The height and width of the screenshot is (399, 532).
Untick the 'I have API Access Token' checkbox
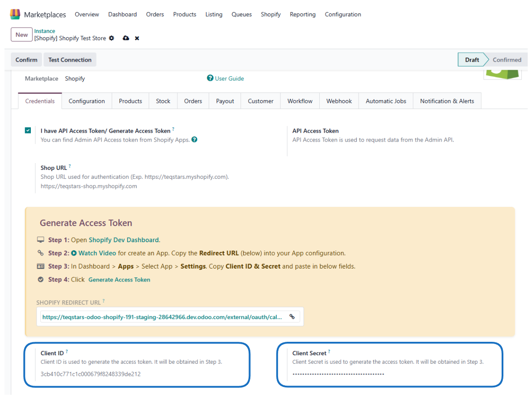28,130
